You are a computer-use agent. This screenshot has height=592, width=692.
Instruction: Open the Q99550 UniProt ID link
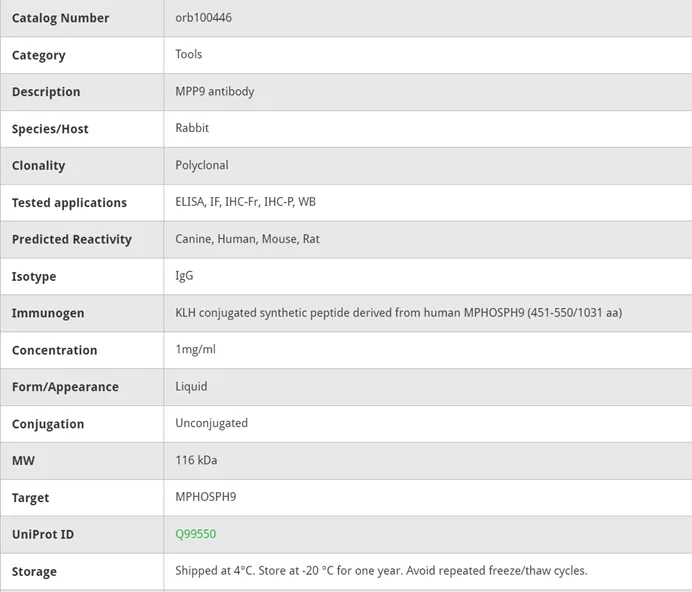point(196,534)
